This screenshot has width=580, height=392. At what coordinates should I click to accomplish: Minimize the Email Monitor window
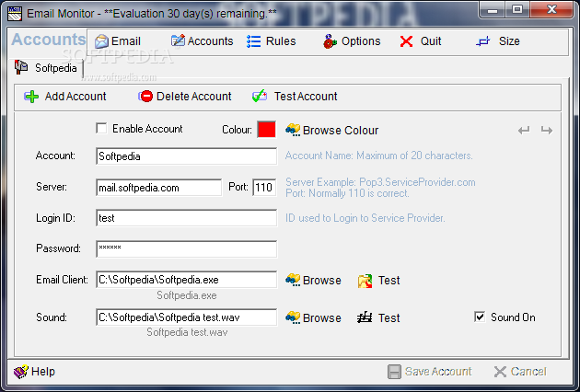click(493, 9)
